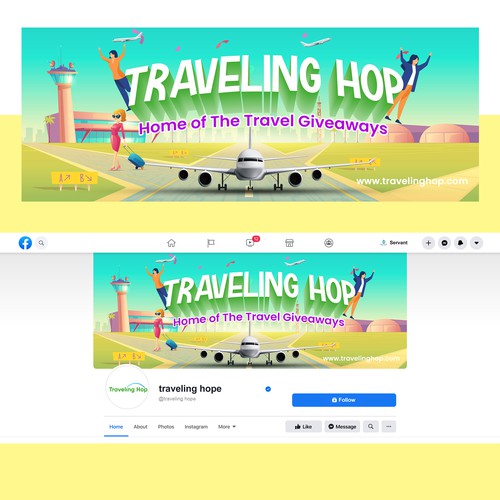Screen dimensions: 500x500
Task: Open the Instagram tab
Action: [196, 427]
